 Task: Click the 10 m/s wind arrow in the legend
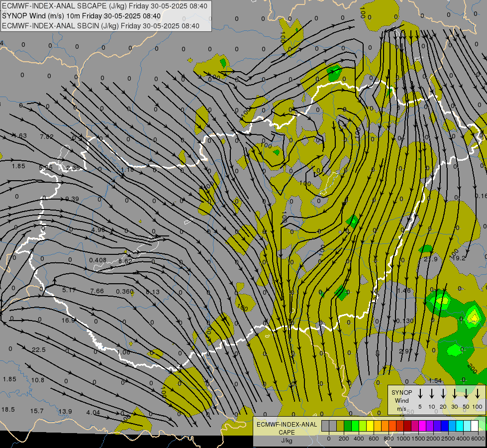pos(432,394)
